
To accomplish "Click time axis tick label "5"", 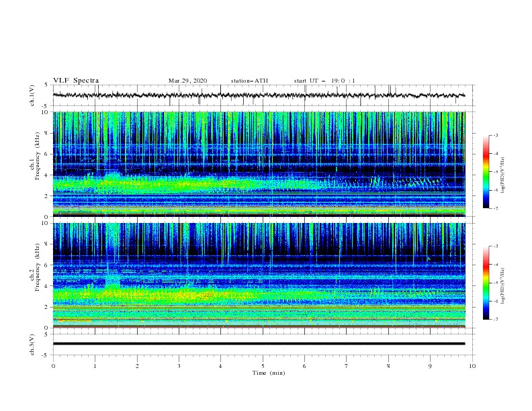I will coord(263,366).
